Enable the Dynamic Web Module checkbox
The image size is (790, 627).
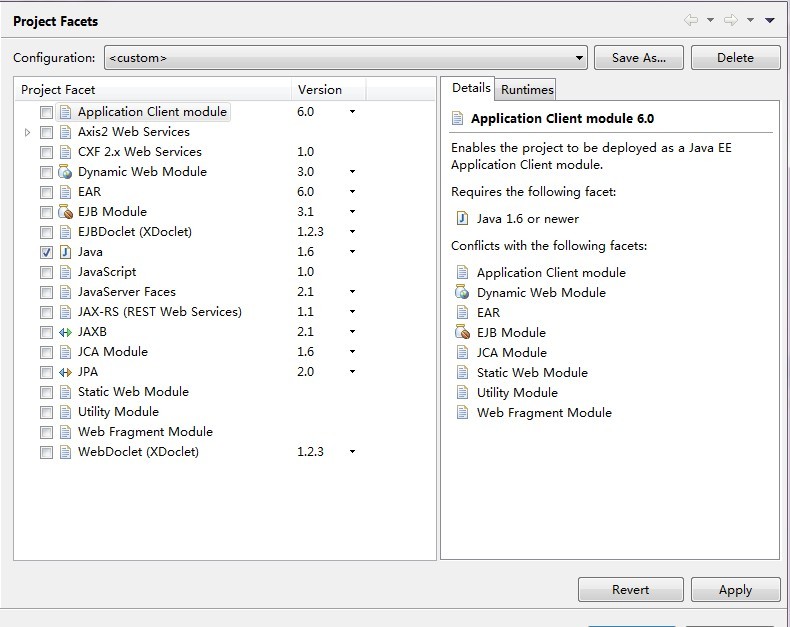pos(46,172)
